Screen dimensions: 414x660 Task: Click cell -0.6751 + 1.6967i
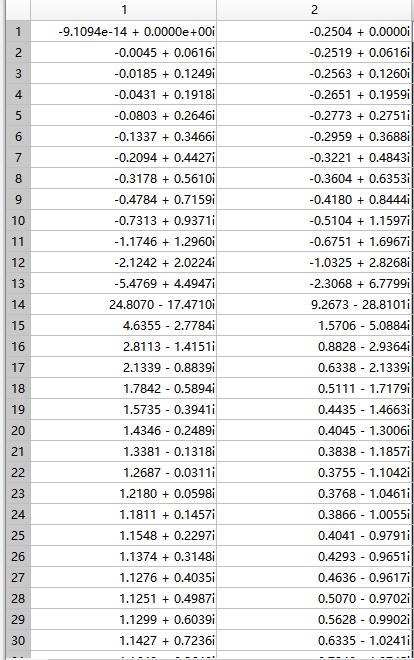click(x=314, y=241)
